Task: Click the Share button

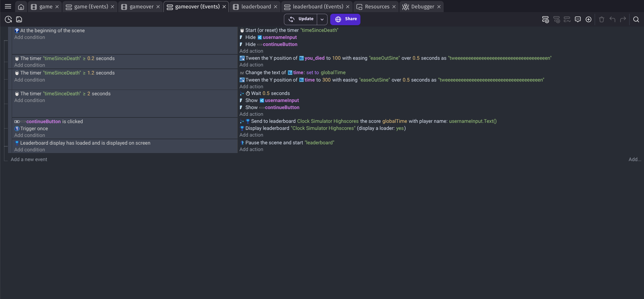Action: coord(345,19)
